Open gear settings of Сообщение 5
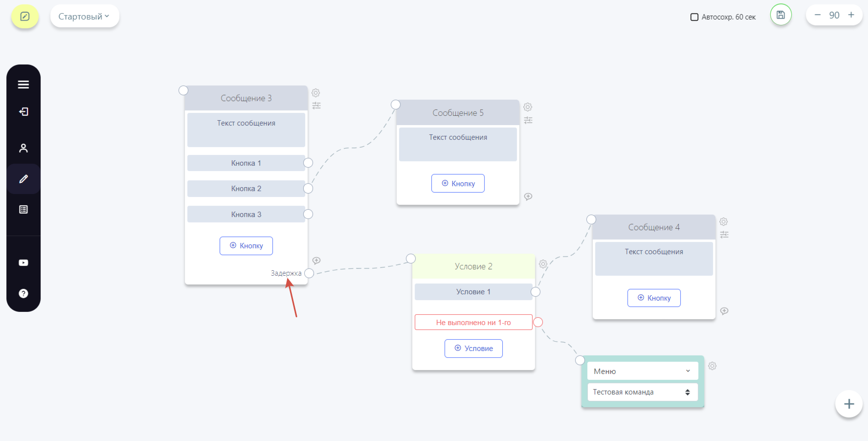This screenshot has width=868, height=441. pos(528,107)
